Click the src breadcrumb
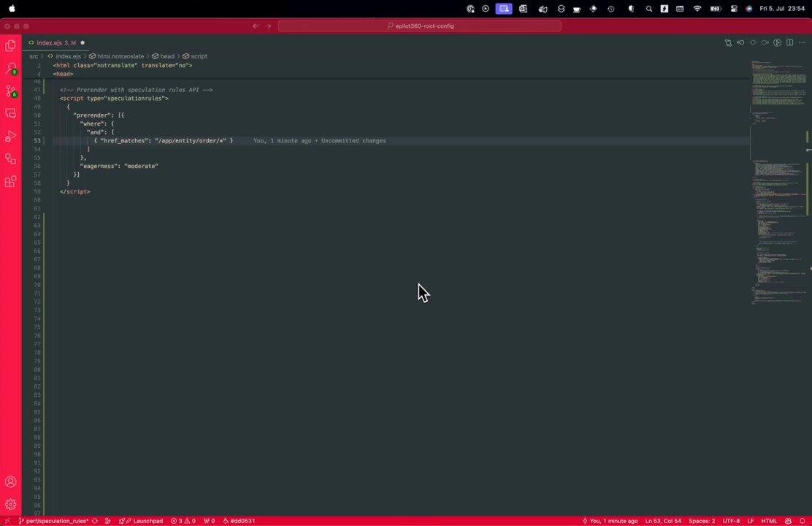This screenshot has width=812, height=526. (x=34, y=56)
